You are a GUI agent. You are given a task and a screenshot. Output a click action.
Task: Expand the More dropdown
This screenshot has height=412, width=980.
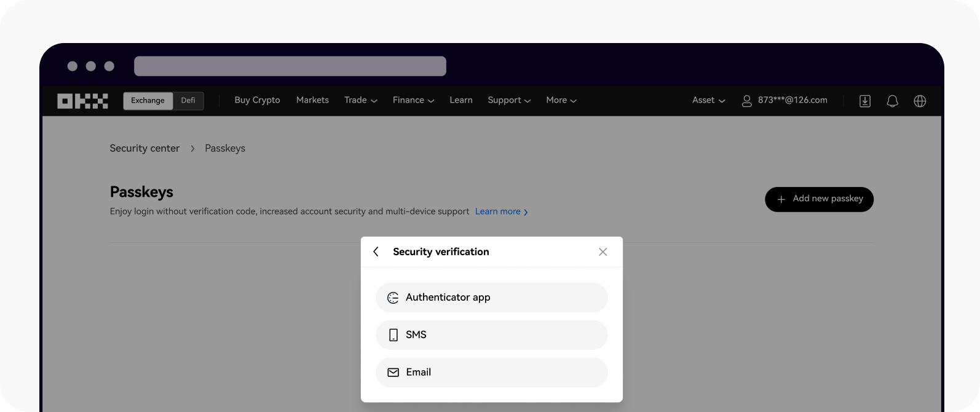tap(561, 100)
